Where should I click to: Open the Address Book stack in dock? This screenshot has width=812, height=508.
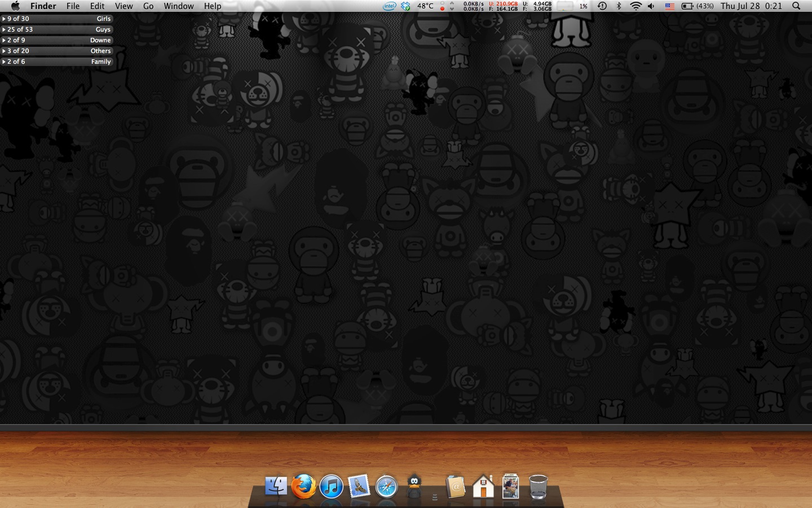456,486
